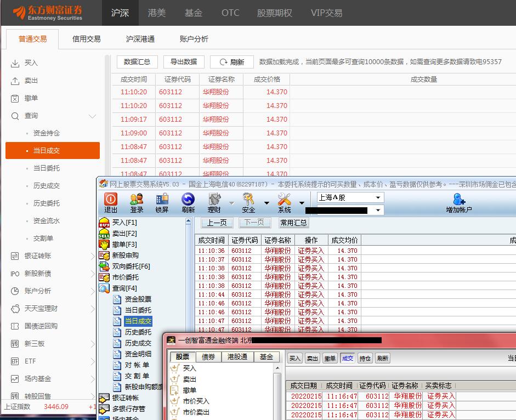
Task: Click the 登录 users icon in Guojin toolbar
Action: click(137, 199)
